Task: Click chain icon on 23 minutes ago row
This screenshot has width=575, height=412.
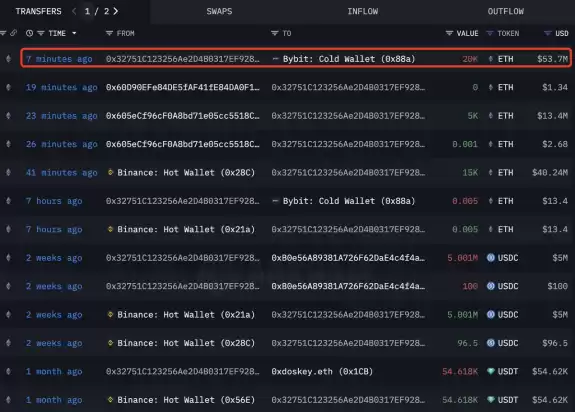Action: coord(8,116)
